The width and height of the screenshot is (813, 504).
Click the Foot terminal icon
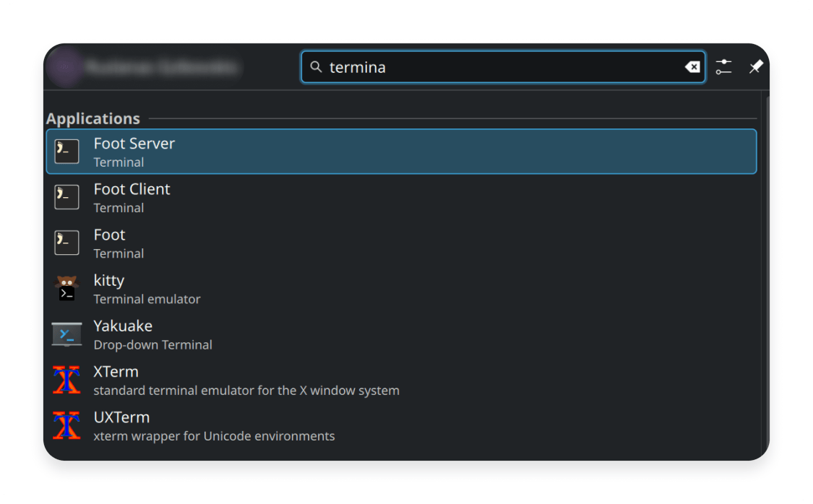[x=67, y=243]
